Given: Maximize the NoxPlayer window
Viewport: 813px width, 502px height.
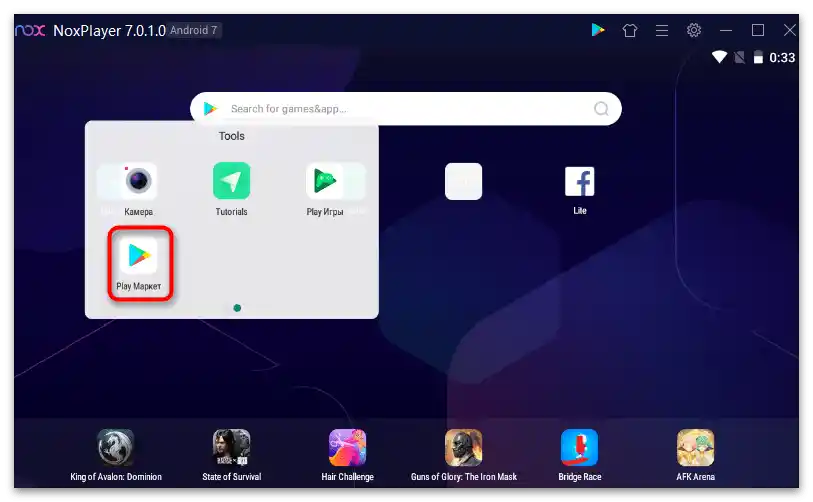Looking at the screenshot, I should pyautogui.click(x=758, y=30).
